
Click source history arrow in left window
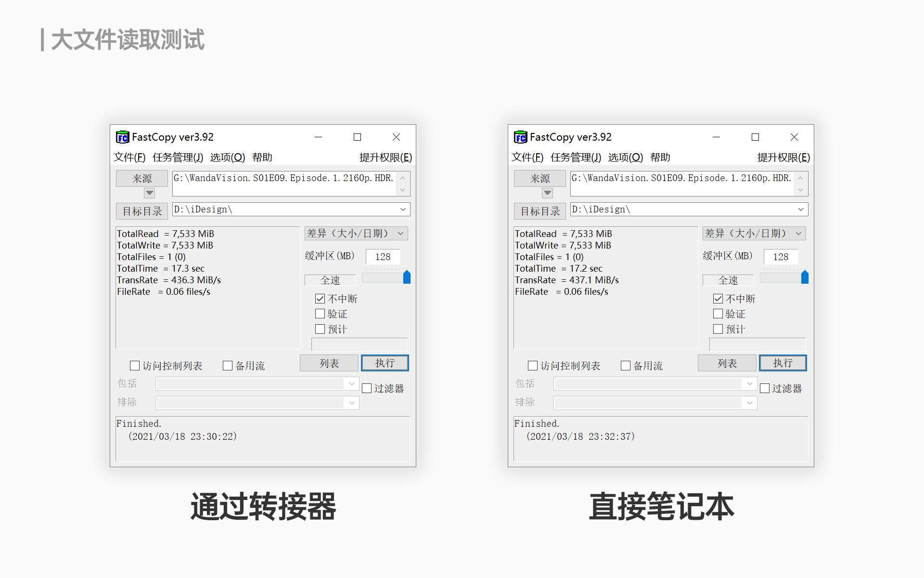(x=150, y=193)
